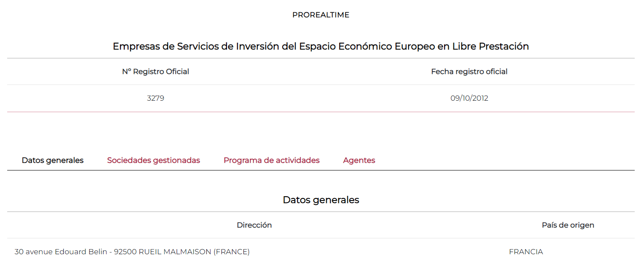Click the registration date 09/10/2012
644x261 pixels.
[x=469, y=98]
